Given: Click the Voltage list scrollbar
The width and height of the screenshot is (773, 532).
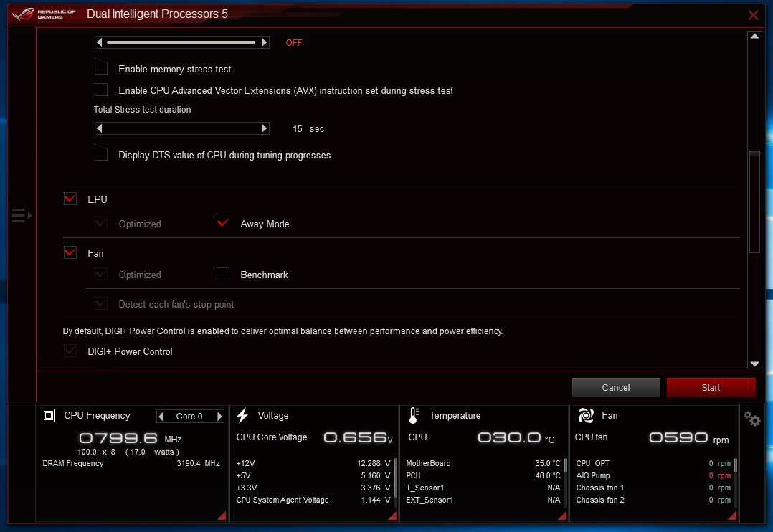Looking at the screenshot, I should pyautogui.click(x=396, y=478).
